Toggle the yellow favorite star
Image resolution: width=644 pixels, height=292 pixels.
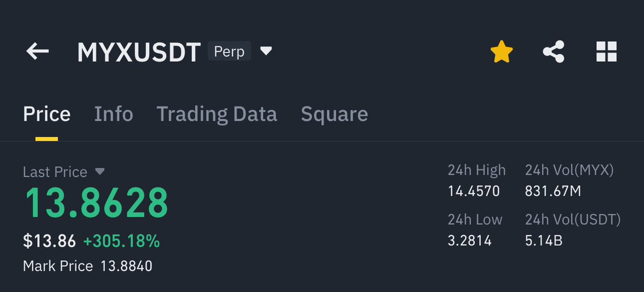502,52
